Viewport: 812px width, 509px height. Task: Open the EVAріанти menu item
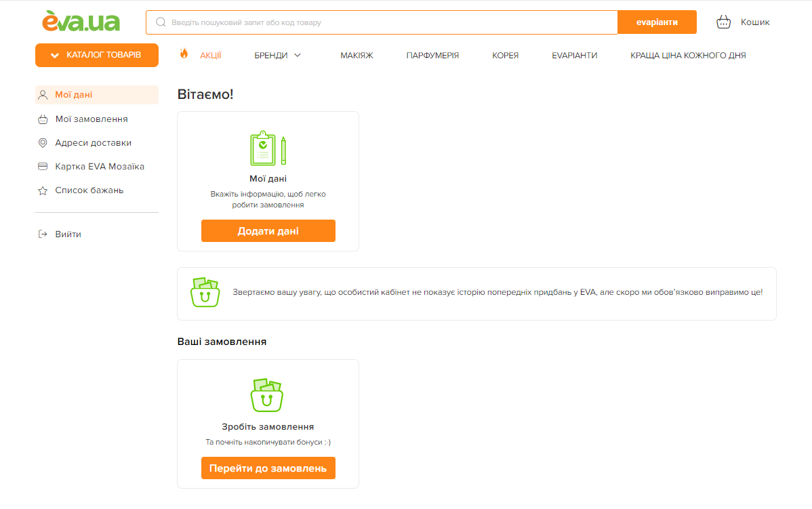[x=574, y=56]
